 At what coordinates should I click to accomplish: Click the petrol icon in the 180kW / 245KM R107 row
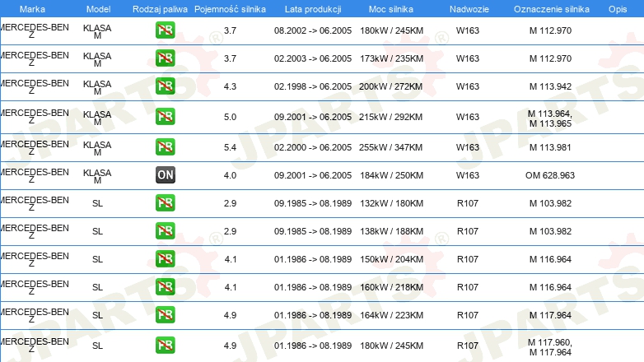click(x=165, y=345)
